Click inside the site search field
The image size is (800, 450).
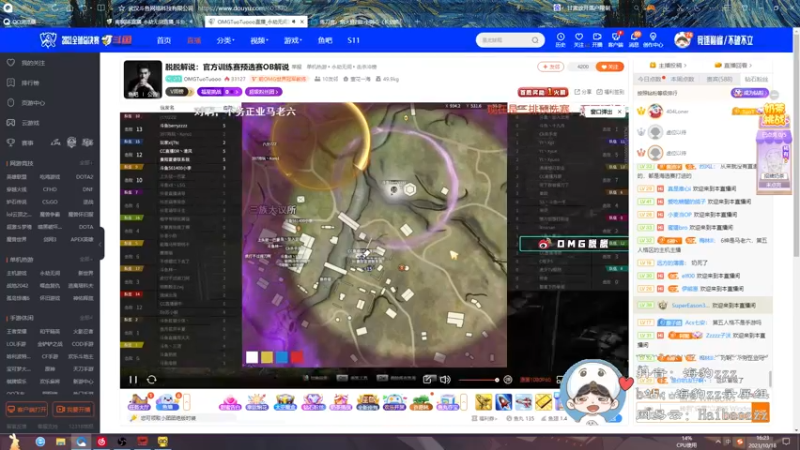coord(504,40)
